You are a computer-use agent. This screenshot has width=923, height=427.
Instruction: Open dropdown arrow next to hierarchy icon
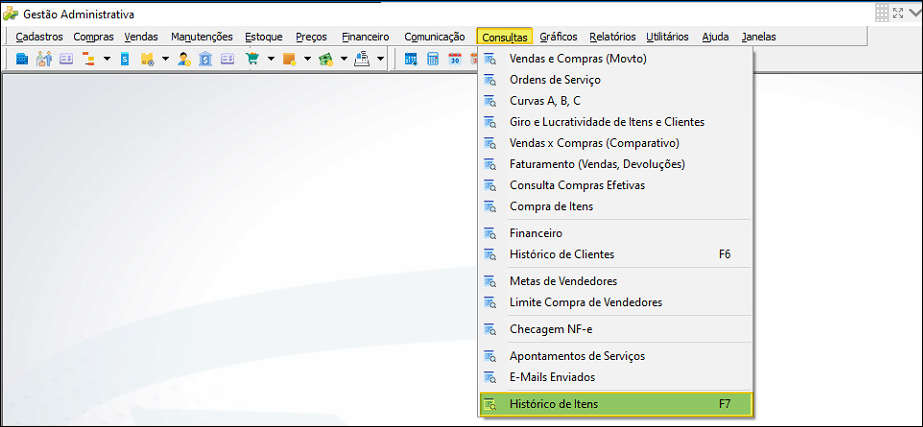pos(107,59)
